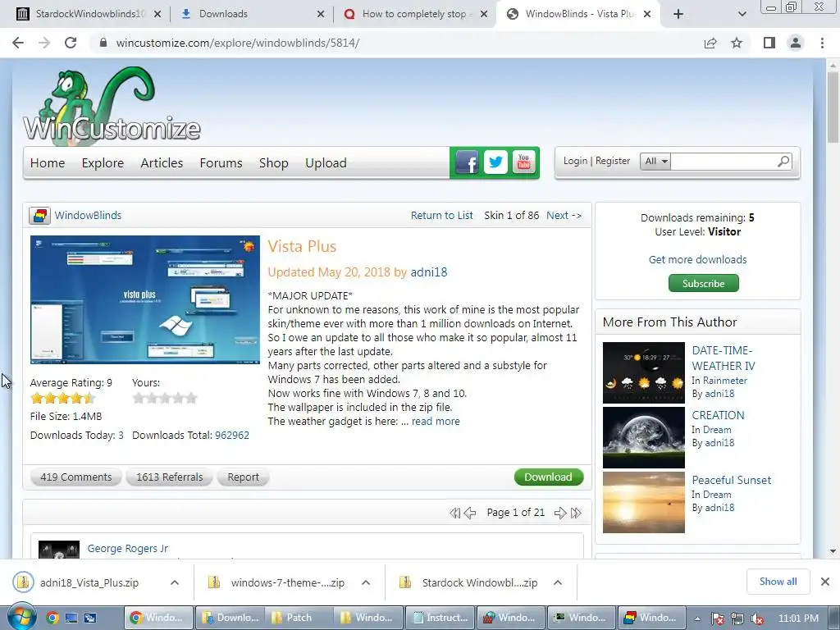Click the Register link
The width and height of the screenshot is (840, 630).
click(612, 161)
